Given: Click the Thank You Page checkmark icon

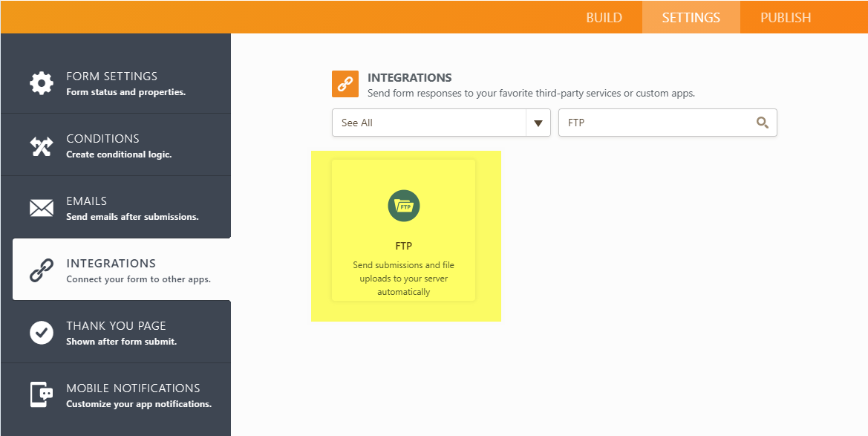Looking at the screenshot, I should (x=42, y=333).
